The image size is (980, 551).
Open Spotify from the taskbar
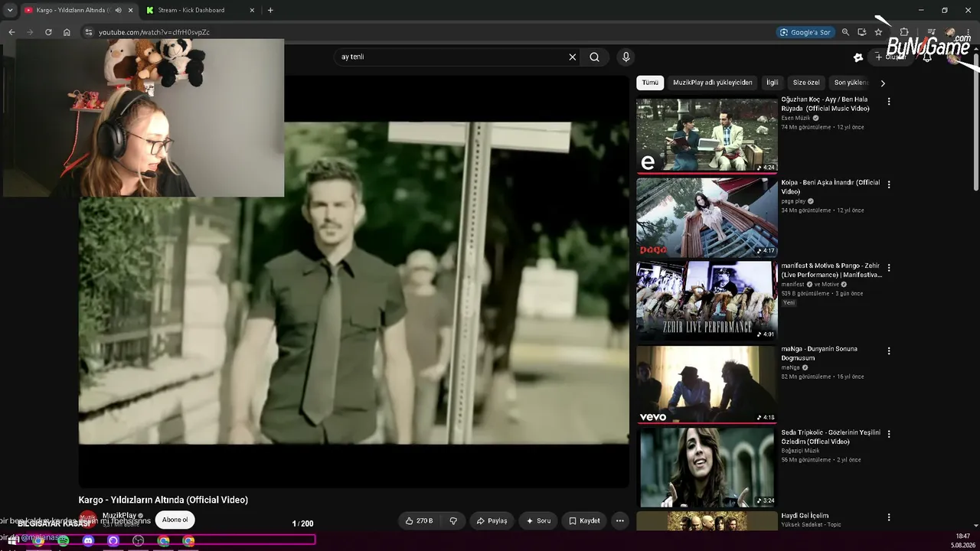coord(64,540)
